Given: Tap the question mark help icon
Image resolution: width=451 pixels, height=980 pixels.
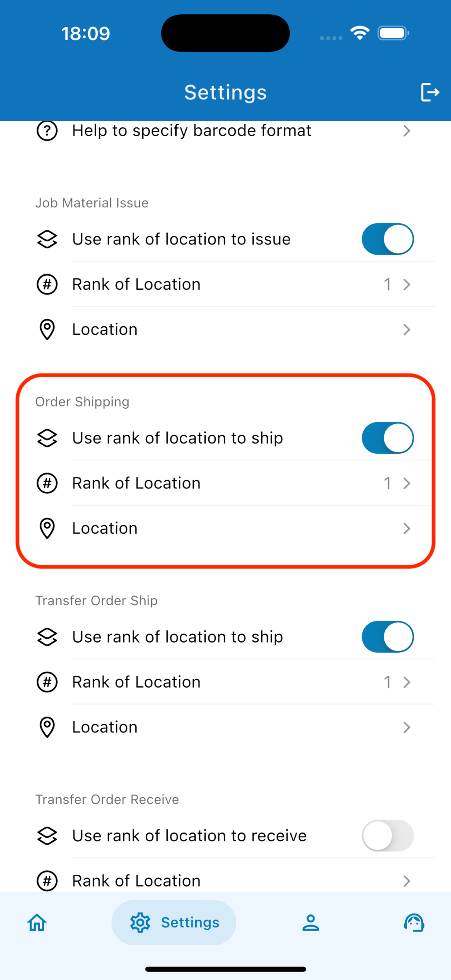Looking at the screenshot, I should tap(47, 131).
